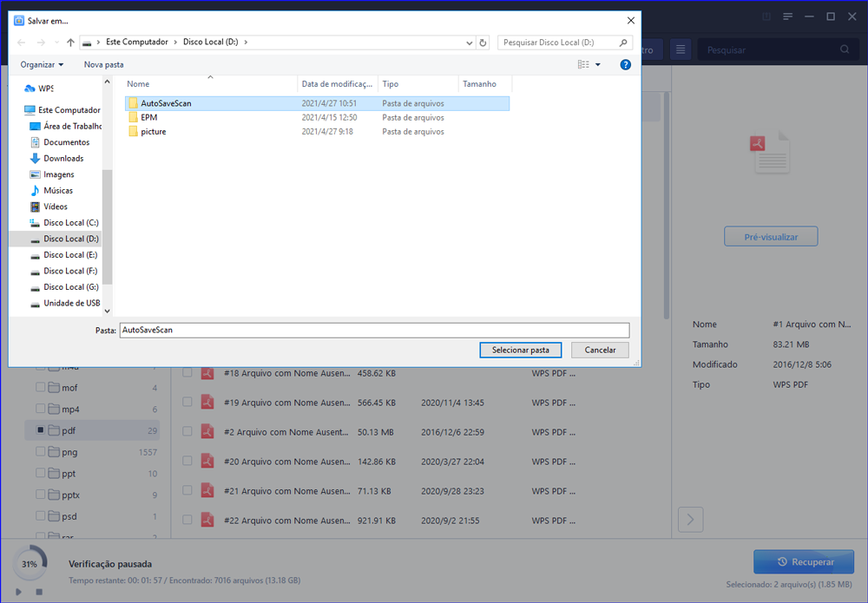Close the Salvar em dialog
The width and height of the screenshot is (868, 603).
click(x=630, y=21)
